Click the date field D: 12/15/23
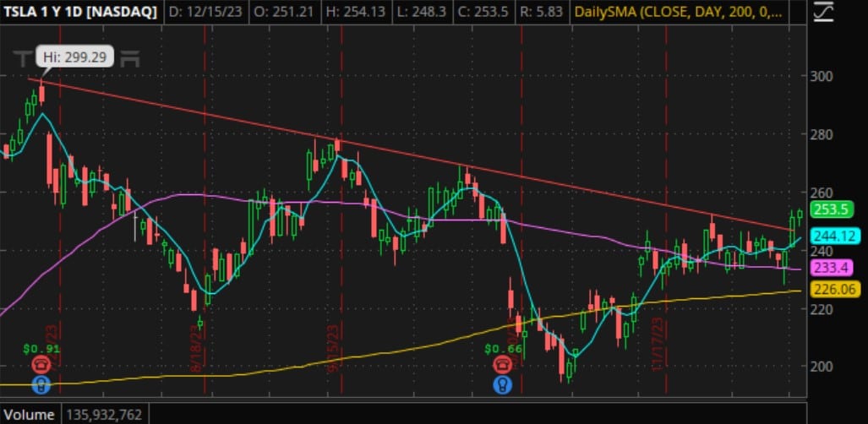Screen dimensions: 868x424 coord(205,12)
